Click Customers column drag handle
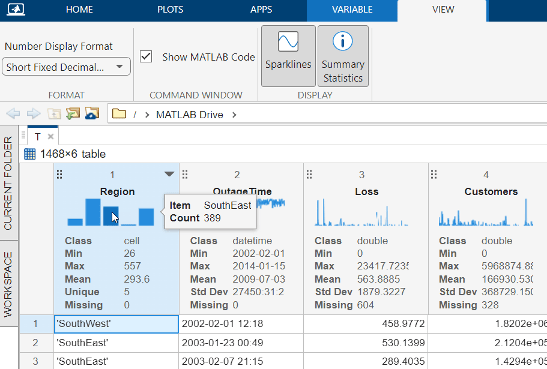The image size is (547, 369). [434, 174]
